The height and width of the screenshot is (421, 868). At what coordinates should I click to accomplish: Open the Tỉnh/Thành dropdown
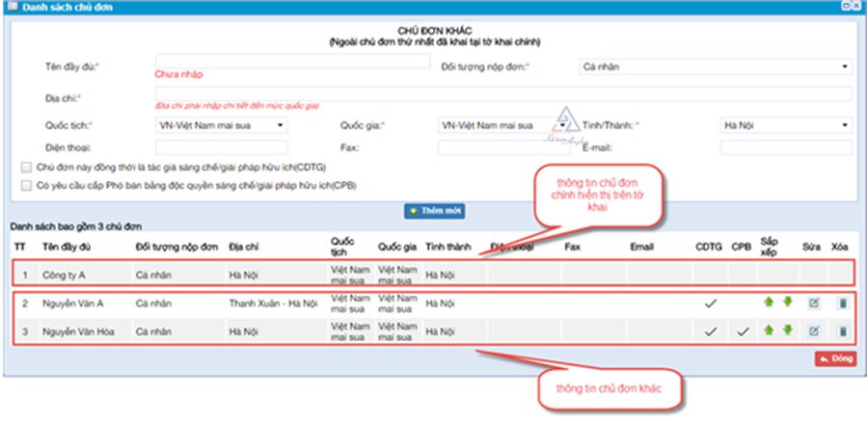[786, 125]
